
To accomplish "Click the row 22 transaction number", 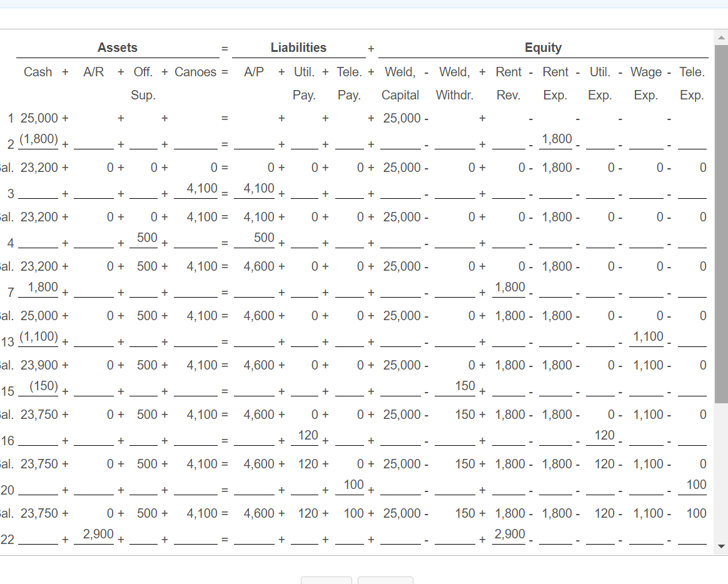I will tap(8, 540).
